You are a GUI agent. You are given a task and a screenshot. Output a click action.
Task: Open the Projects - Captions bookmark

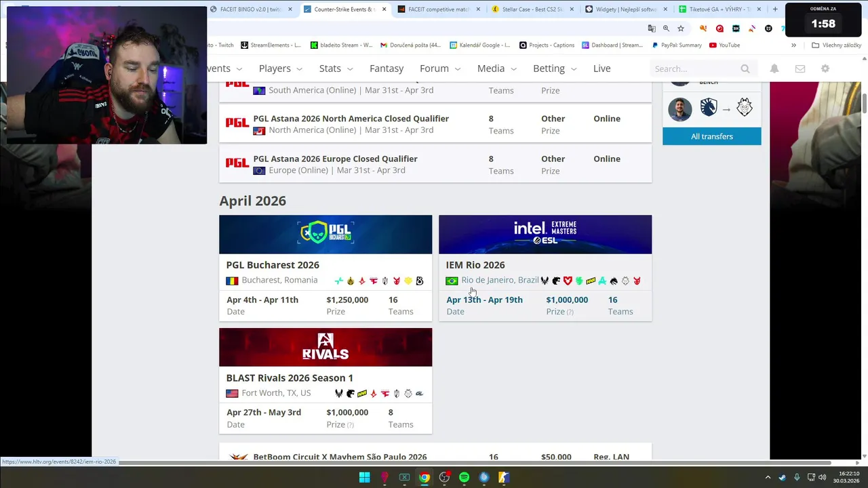coord(547,45)
